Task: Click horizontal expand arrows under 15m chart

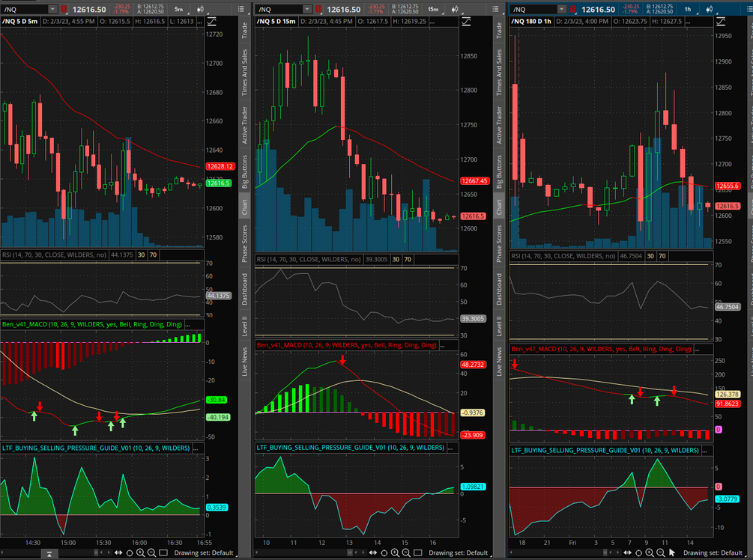Action: (372, 553)
